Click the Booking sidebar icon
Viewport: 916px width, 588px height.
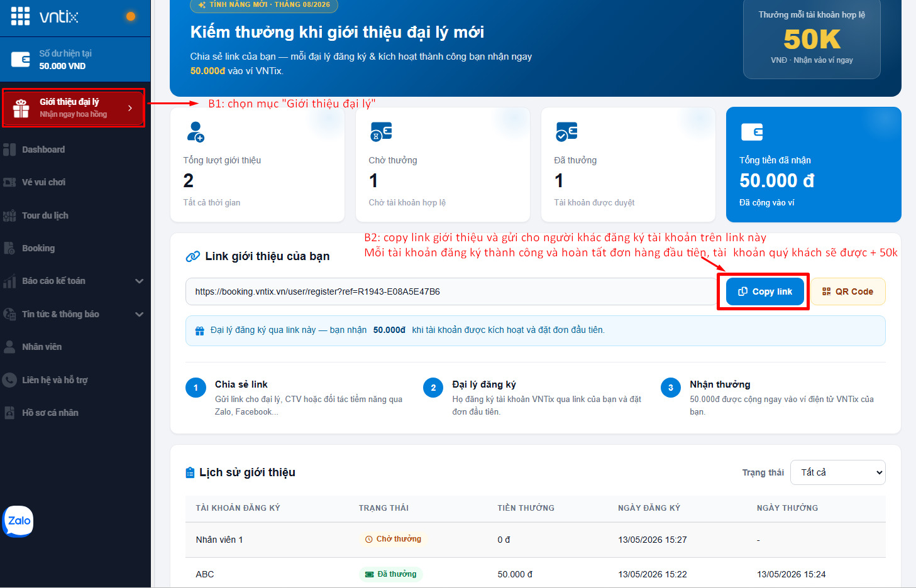9,248
